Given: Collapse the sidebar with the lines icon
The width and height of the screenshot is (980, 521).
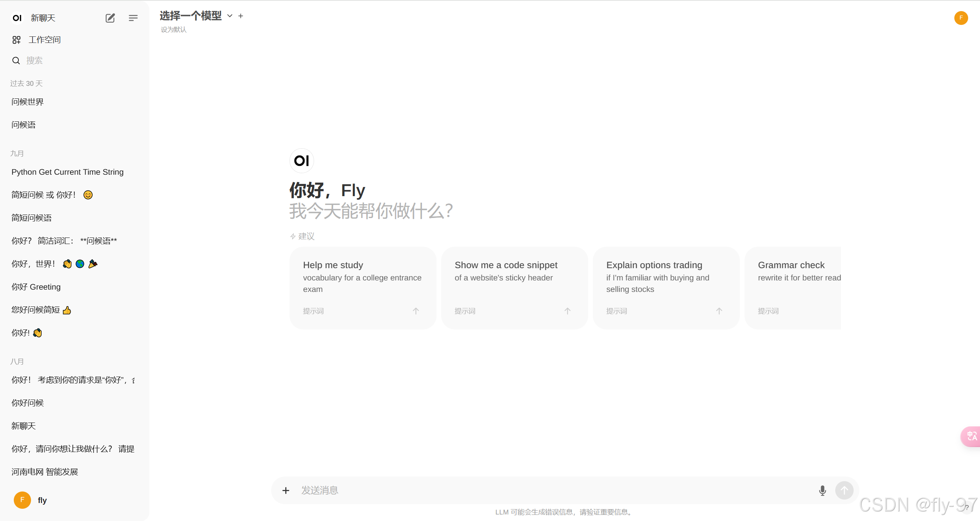Looking at the screenshot, I should tap(133, 18).
